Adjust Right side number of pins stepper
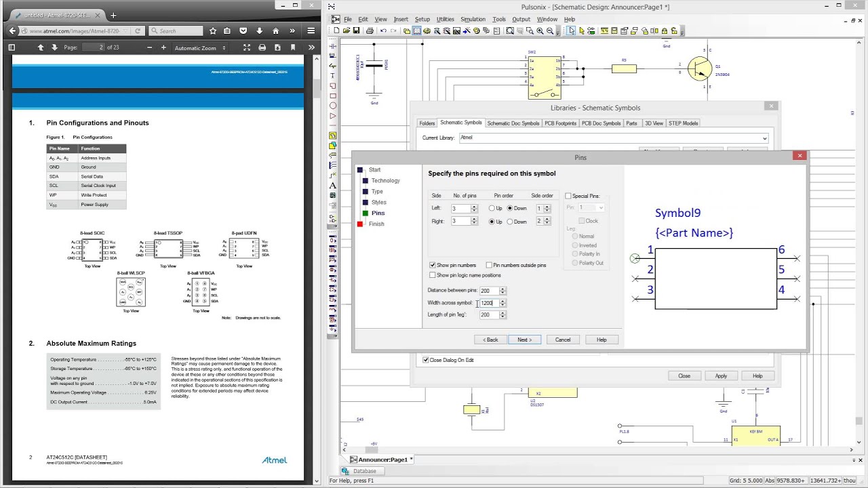Image resolution: width=868 pixels, height=488 pixels. [x=474, y=222]
